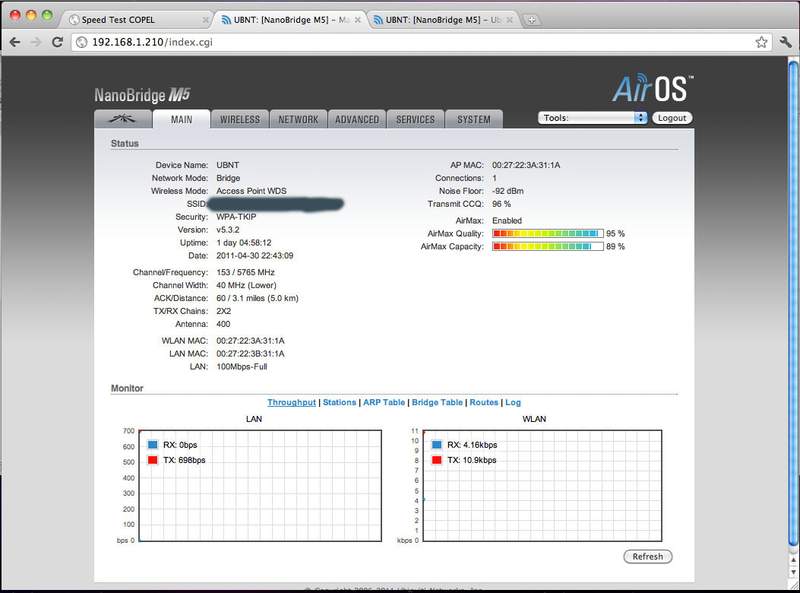Switch to the third UBNT NanoBridge tab
This screenshot has width=800, height=593.
point(442,20)
